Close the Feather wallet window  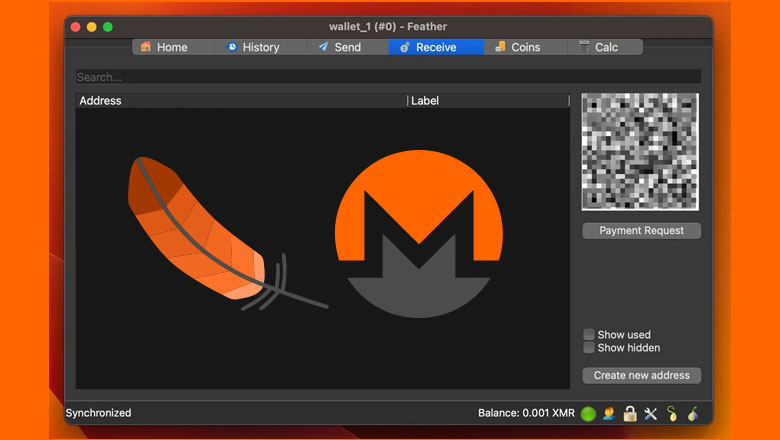pyautogui.click(x=76, y=27)
